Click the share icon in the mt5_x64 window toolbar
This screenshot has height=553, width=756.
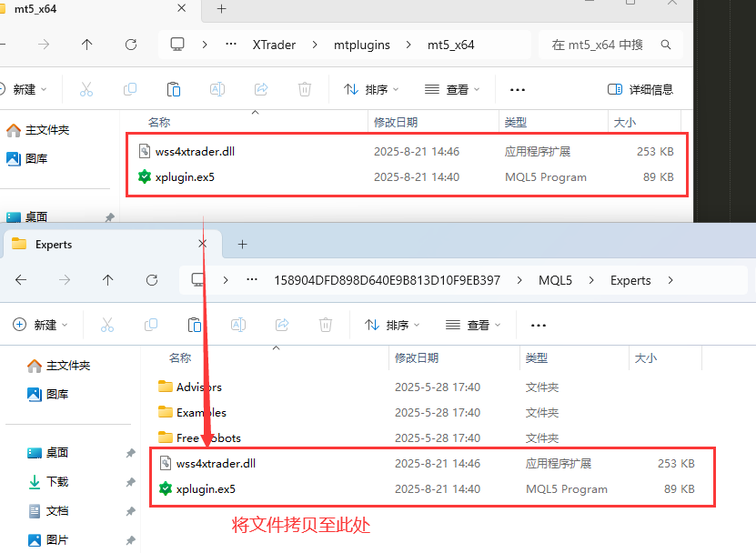pos(261,89)
